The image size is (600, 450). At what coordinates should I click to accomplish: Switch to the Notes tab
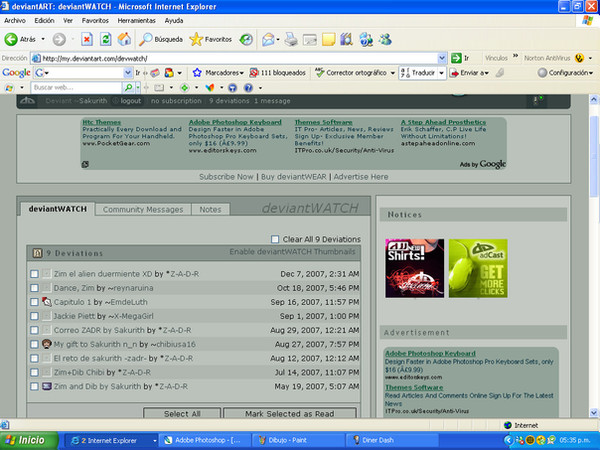(x=210, y=209)
